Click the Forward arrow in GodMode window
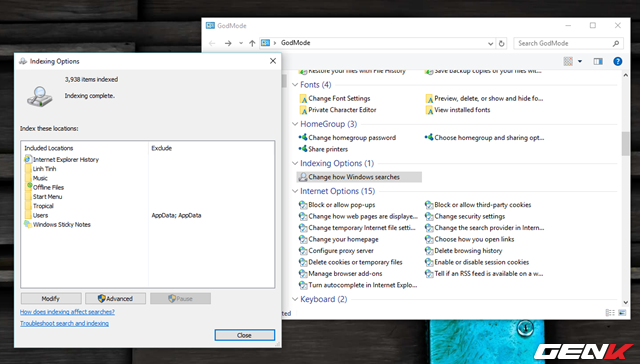 tap(228, 43)
